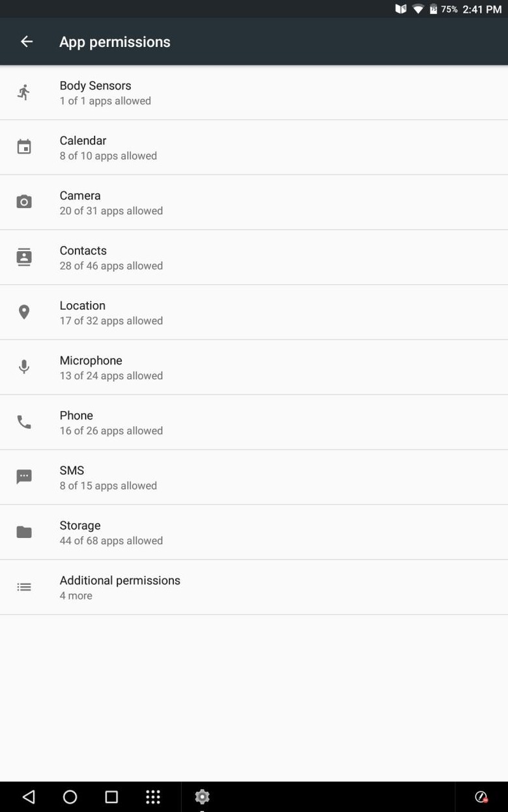Open Calendar apps permission entry

click(x=108, y=148)
